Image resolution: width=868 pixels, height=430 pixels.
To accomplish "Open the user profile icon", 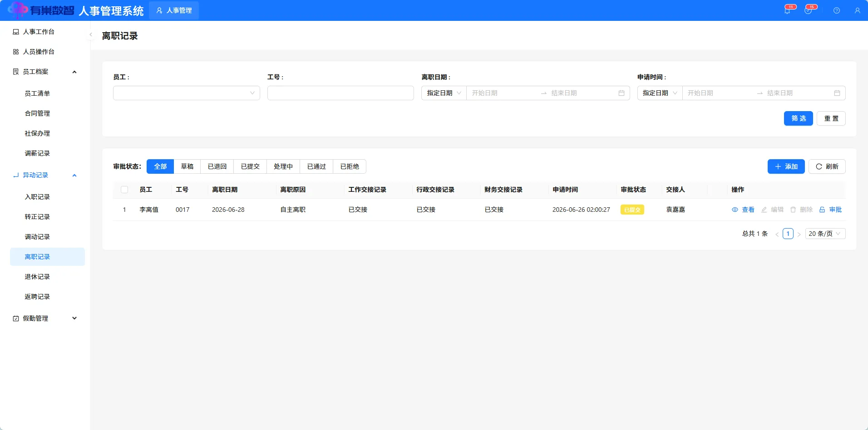I will pyautogui.click(x=858, y=10).
